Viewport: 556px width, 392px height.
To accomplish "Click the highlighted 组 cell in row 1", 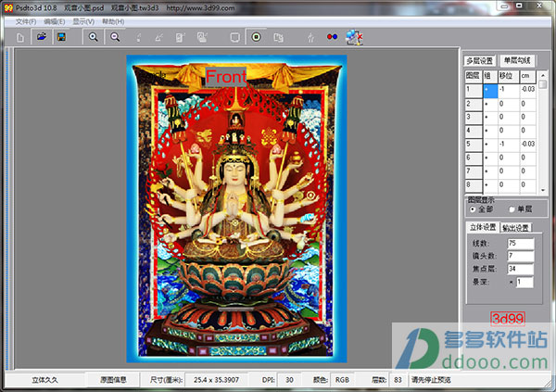I will tap(490, 90).
